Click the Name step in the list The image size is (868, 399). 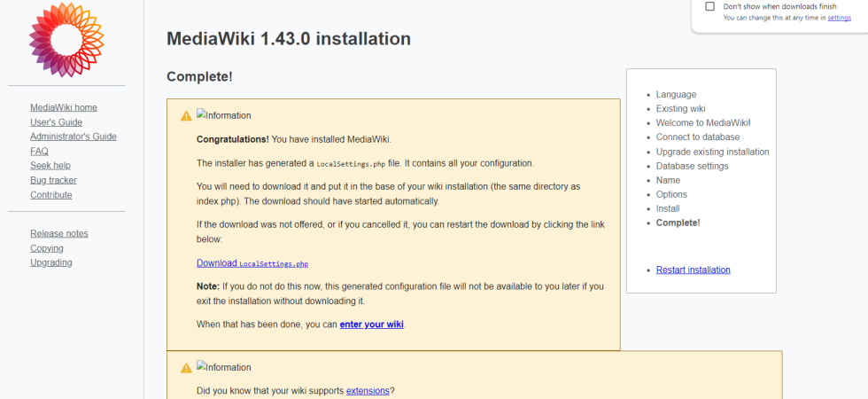pos(668,180)
